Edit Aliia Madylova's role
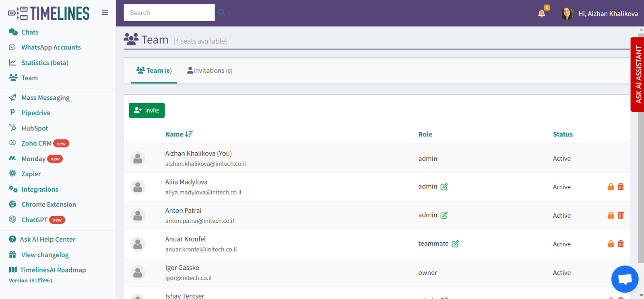Screen dimensions: 644x299 pyautogui.click(x=444, y=187)
